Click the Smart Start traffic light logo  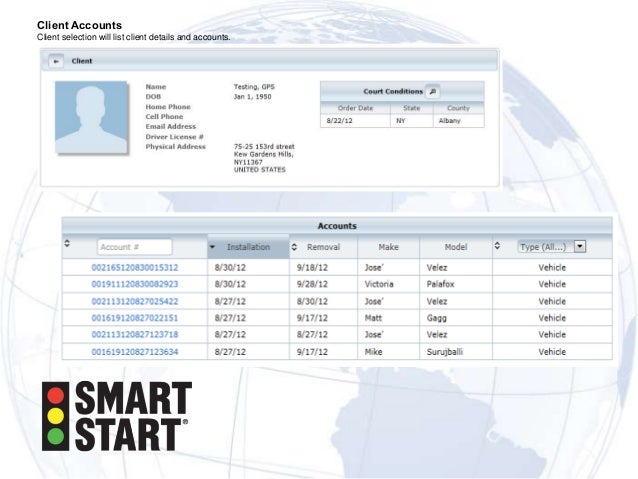coord(56,416)
